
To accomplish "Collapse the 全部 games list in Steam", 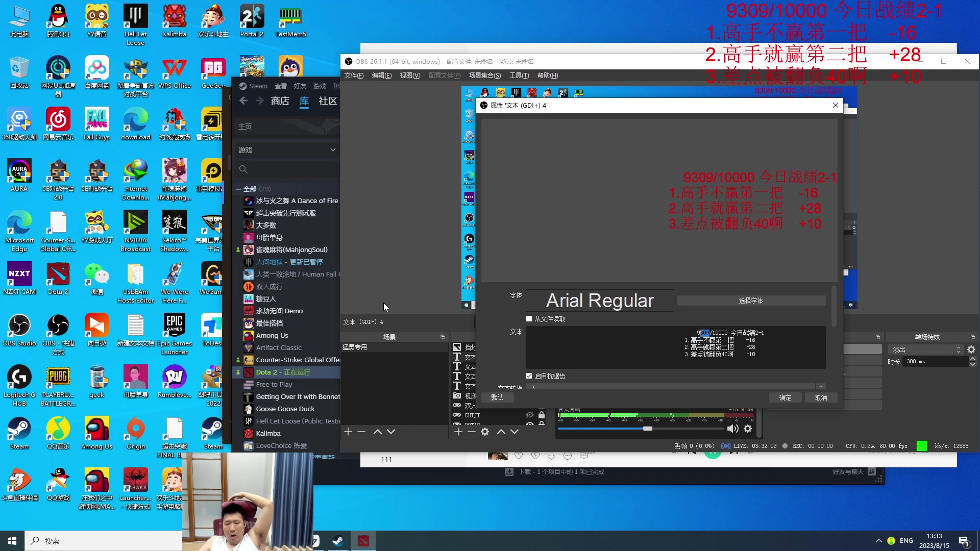I will coord(238,189).
